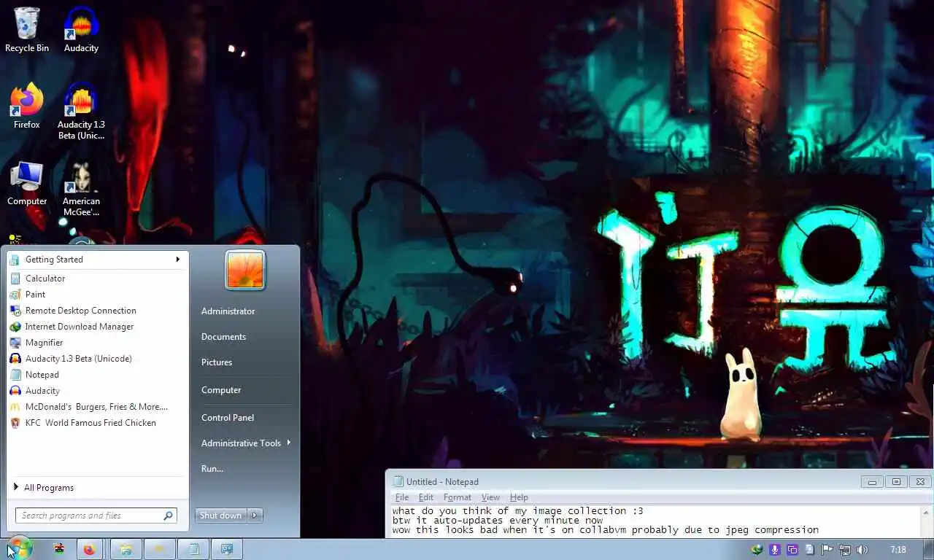The height and width of the screenshot is (560, 934).
Task: Click the purple screens tray icon
Action: [x=792, y=550]
